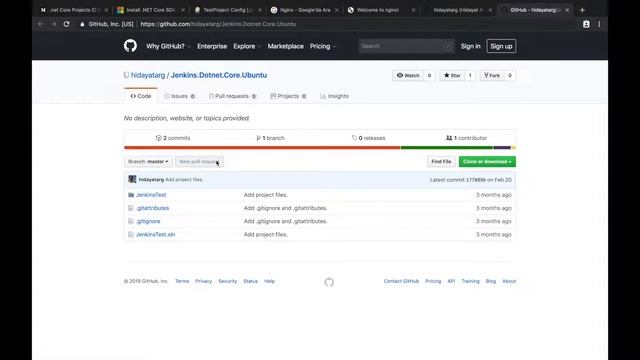Switch to the 'TestProject Config' browser tab
This screenshot has height=360, width=640.
pyautogui.click(x=228, y=10)
